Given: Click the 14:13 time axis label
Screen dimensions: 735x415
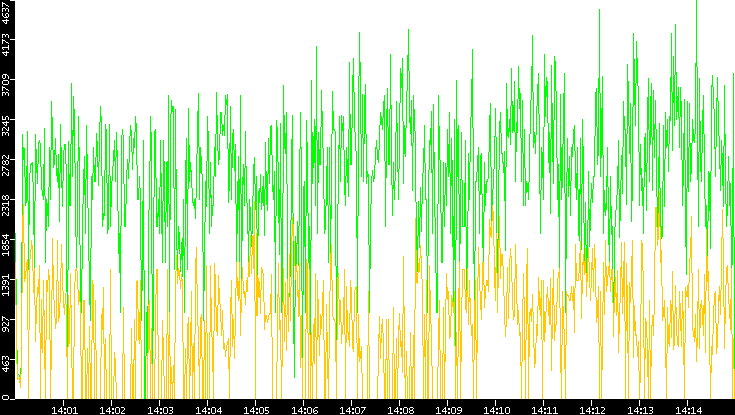Looking at the screenshot, I should [x=640, y=410].
